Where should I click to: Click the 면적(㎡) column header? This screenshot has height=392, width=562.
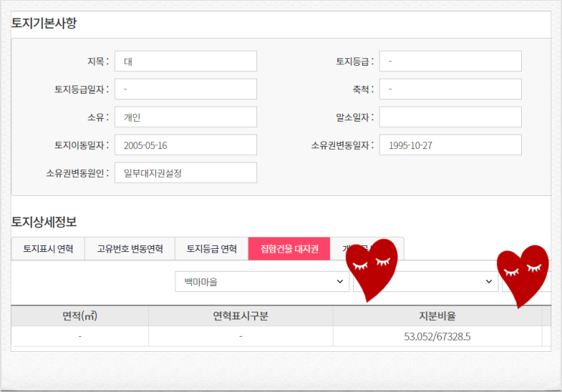(x=80, y=316)
